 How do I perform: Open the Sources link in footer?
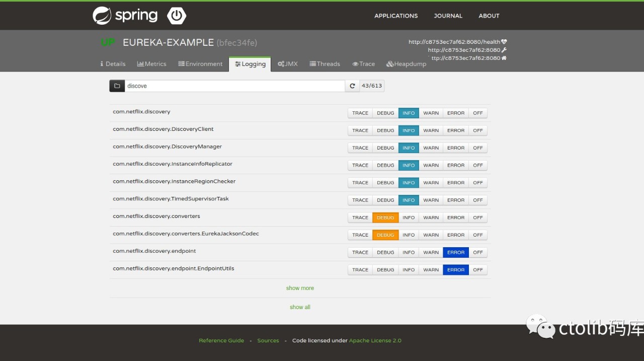(268, 341)
